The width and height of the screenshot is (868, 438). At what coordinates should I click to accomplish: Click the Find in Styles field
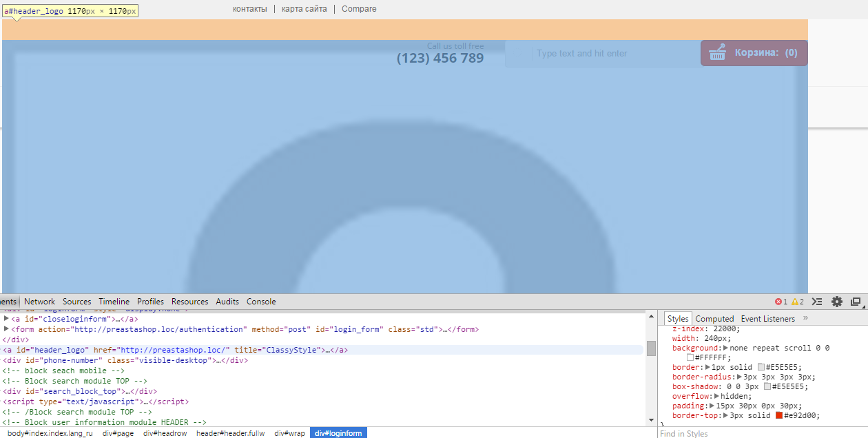click(x=763, y=433)
